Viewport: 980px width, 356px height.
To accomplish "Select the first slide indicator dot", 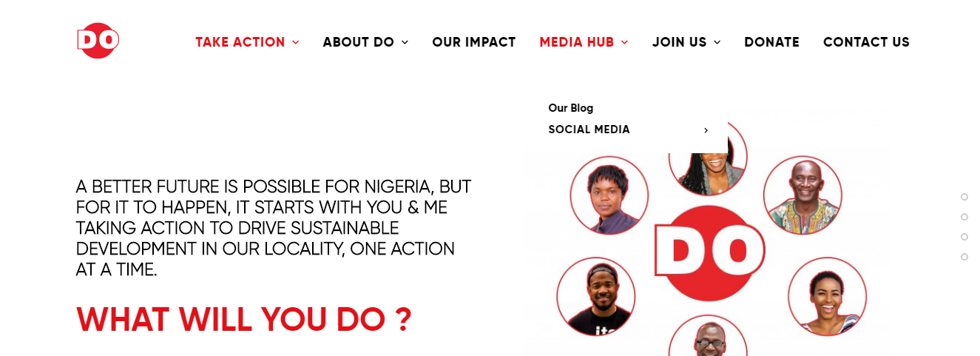I will tap(964, 197).
